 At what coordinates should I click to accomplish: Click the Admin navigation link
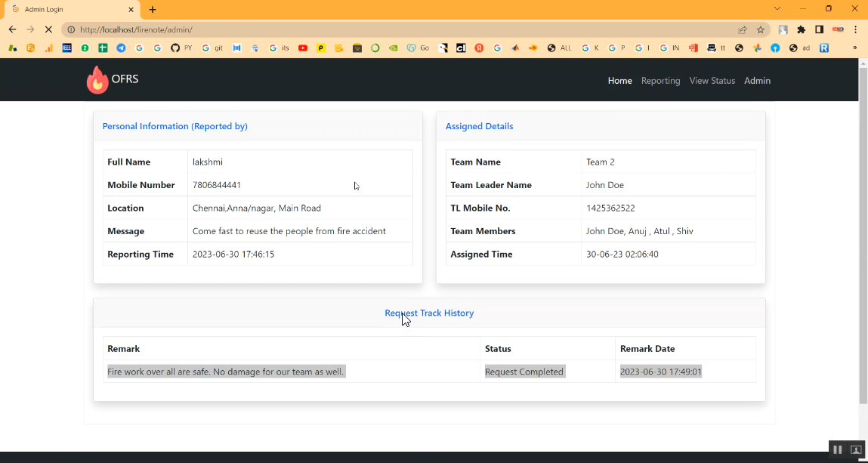(757, 81)
